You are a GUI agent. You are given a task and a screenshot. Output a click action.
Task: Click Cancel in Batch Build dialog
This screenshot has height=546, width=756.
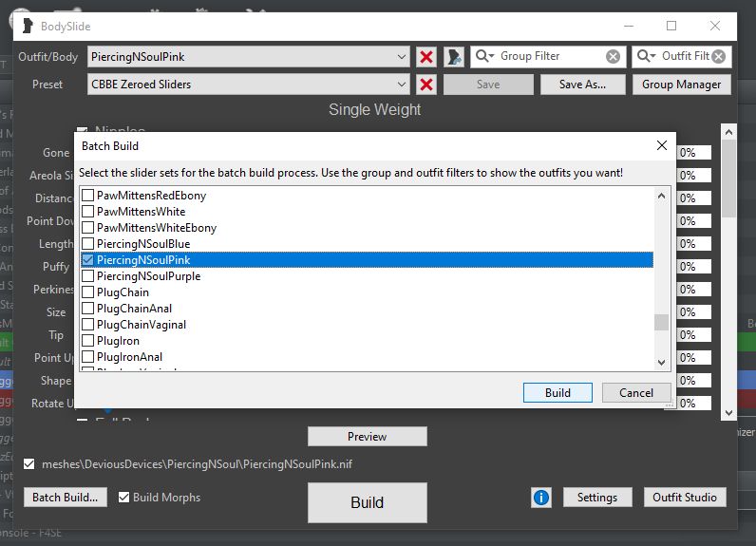click(636, 393)
